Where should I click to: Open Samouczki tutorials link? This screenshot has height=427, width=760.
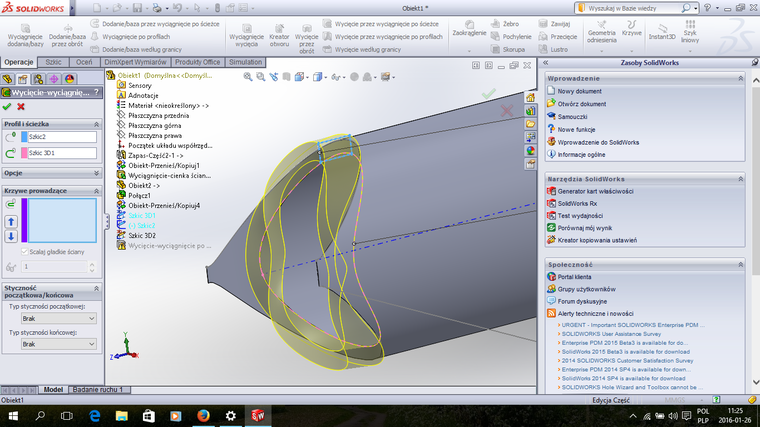572,117
